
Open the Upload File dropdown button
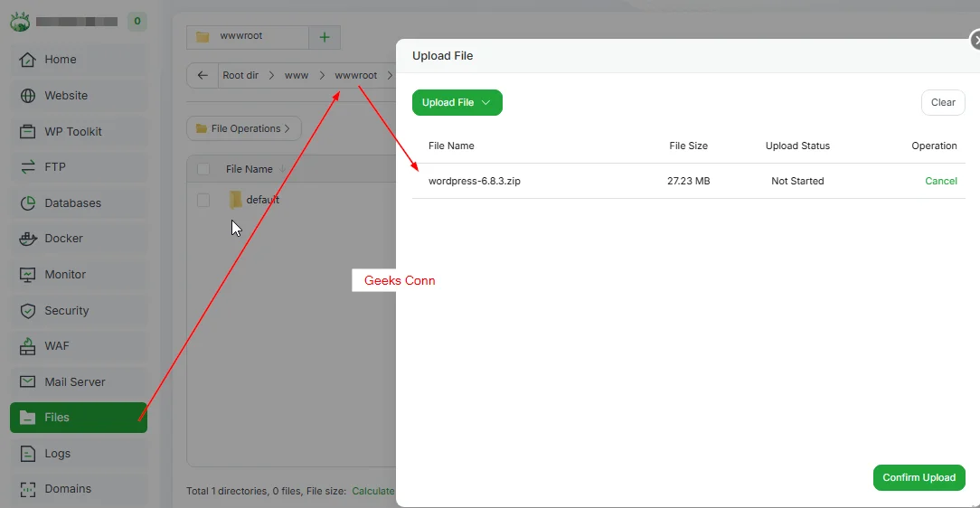tap(457, 102)
